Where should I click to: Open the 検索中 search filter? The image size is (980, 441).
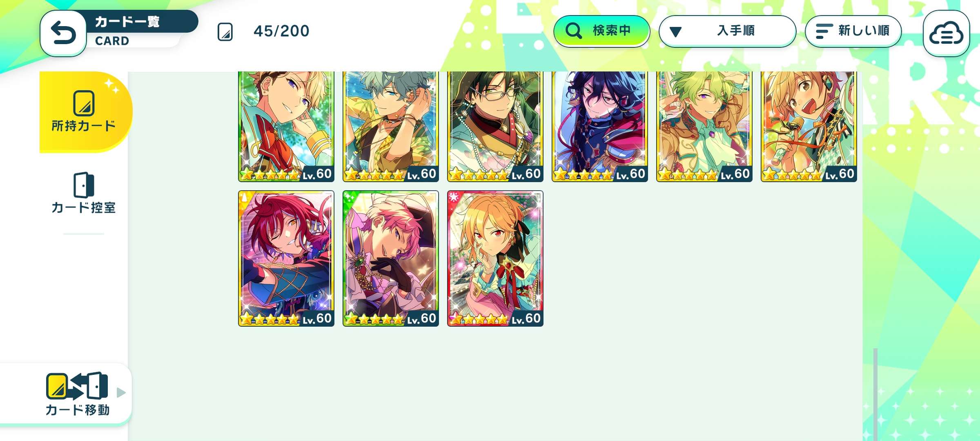601,31
